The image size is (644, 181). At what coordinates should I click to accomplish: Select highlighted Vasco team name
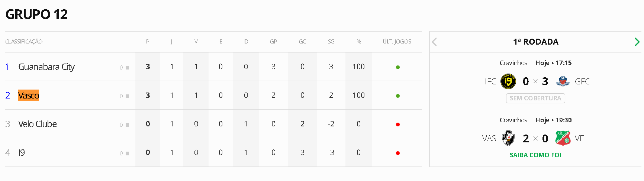[x=29, y=96]
